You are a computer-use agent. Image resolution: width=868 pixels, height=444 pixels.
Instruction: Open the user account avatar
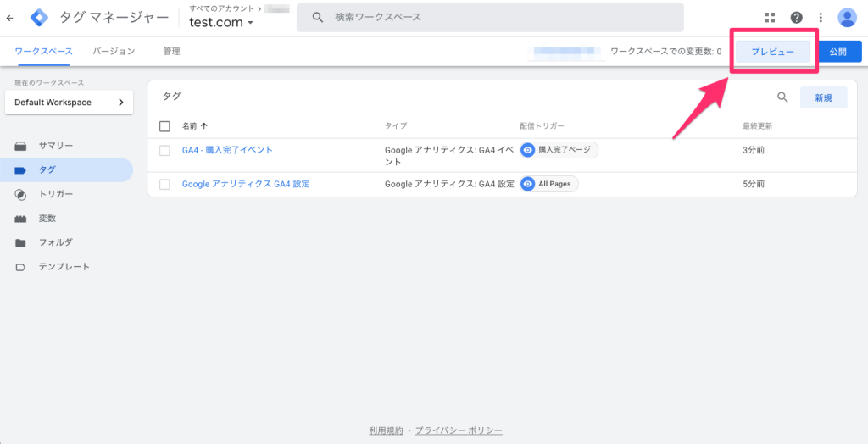(847, 18)
